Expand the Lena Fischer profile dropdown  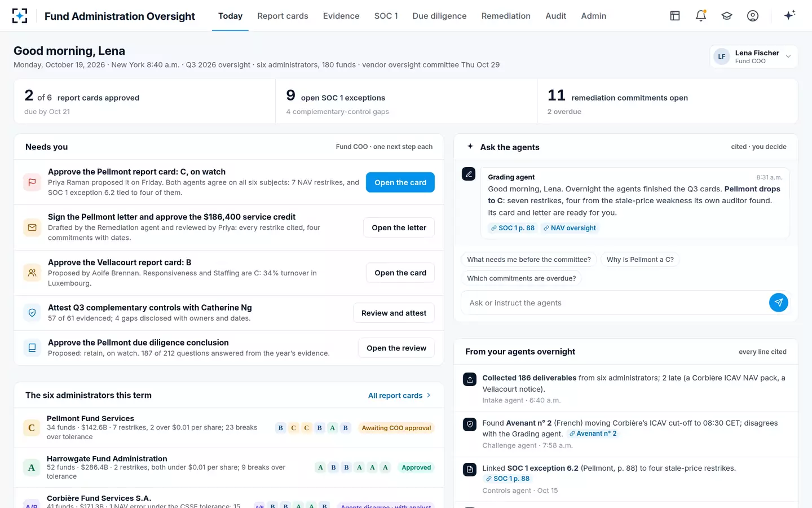tap(753, 56)
